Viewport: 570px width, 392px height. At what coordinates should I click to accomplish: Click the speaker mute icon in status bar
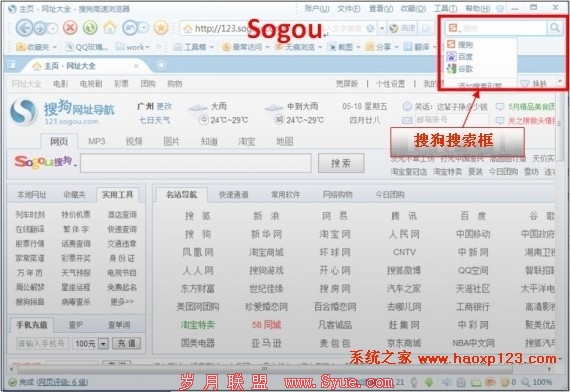click(x=446, y=382)
